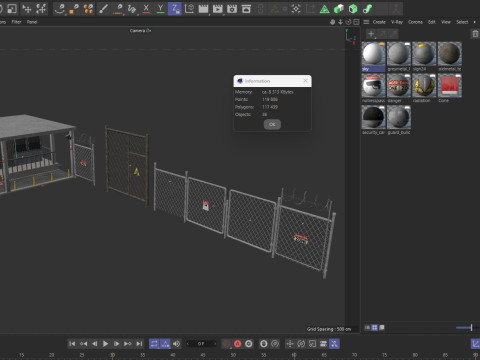Jump to the next keyframe
Screen dimensions: 480x360
[x=128, y=344]
